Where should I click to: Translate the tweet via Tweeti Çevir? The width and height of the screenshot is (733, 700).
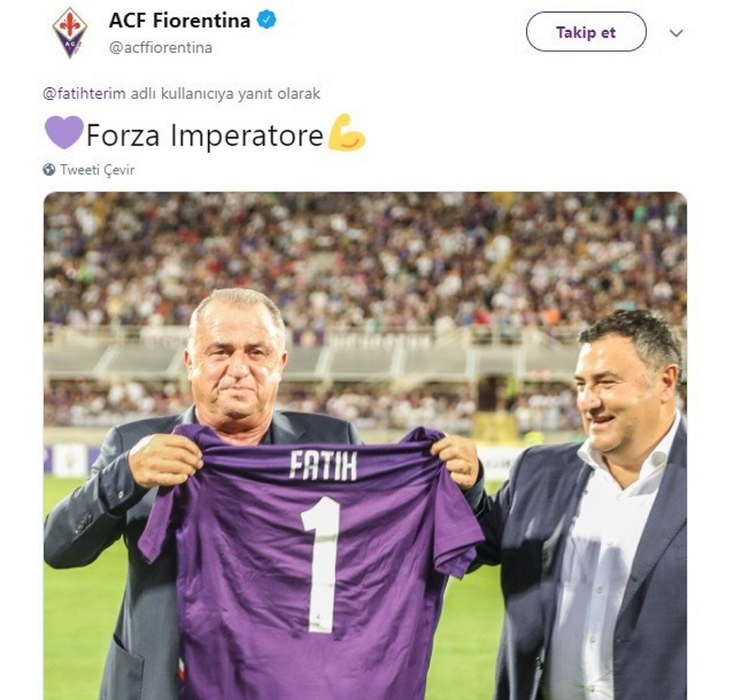coord(97,170)
